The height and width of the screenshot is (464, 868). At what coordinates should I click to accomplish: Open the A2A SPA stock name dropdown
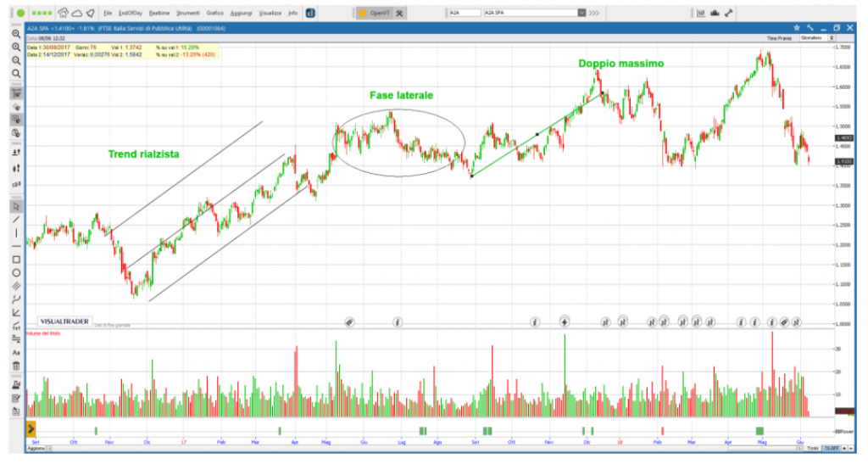coord(581,13)
